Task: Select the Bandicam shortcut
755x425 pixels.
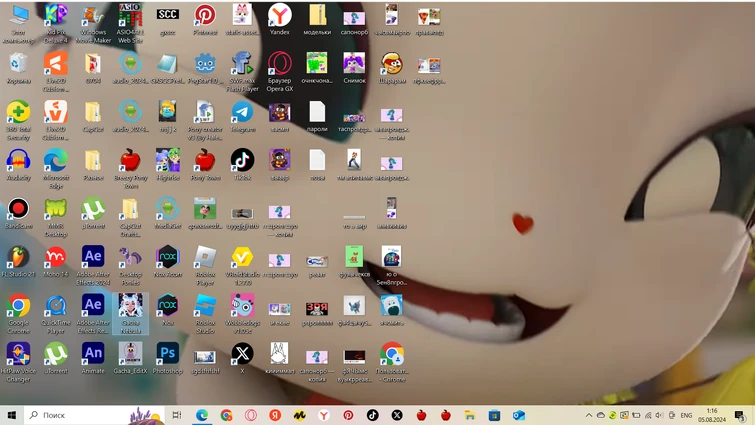Action: pyautogui.click(x=18, y=209)
